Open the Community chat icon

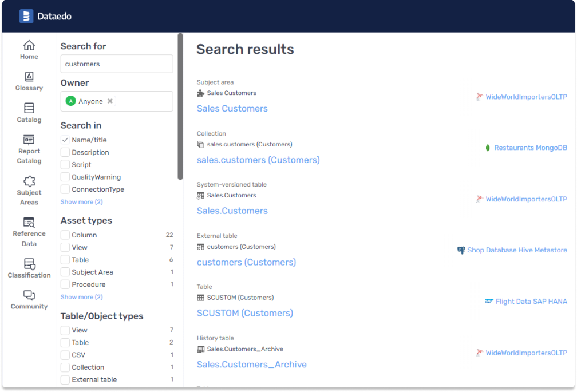(x=29, y=295)
